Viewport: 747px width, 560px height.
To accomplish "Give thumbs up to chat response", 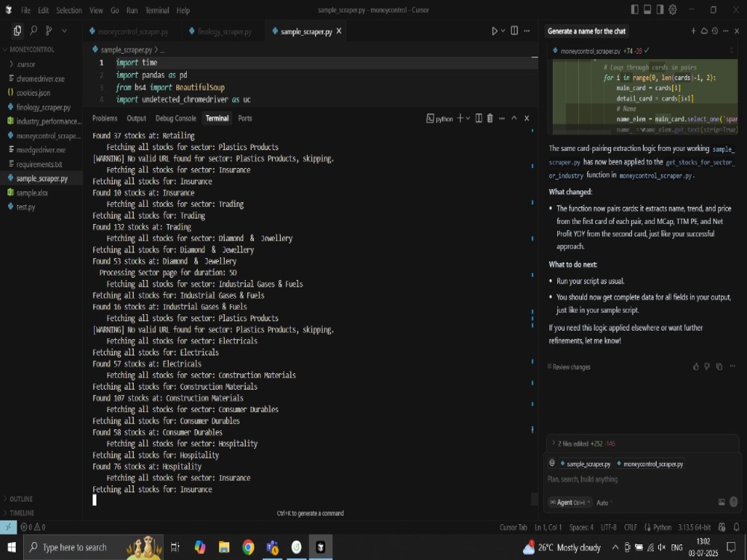I will click(x=695, y=366).
